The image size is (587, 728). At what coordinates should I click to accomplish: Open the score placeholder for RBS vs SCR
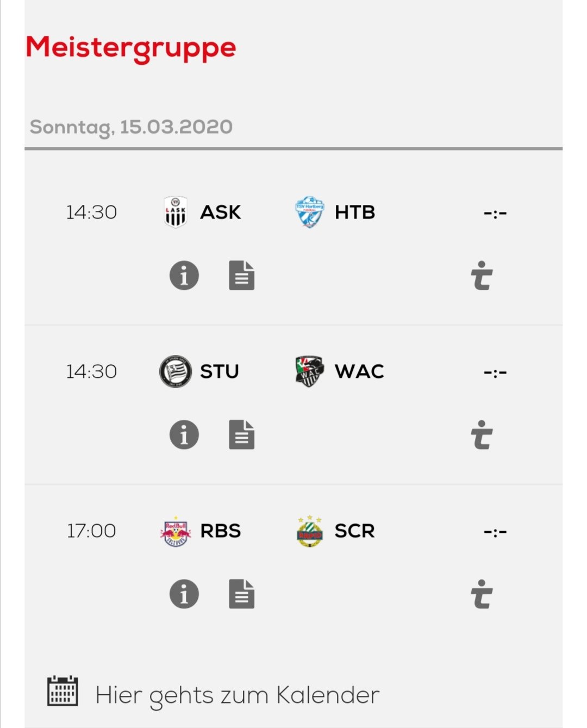495,532
